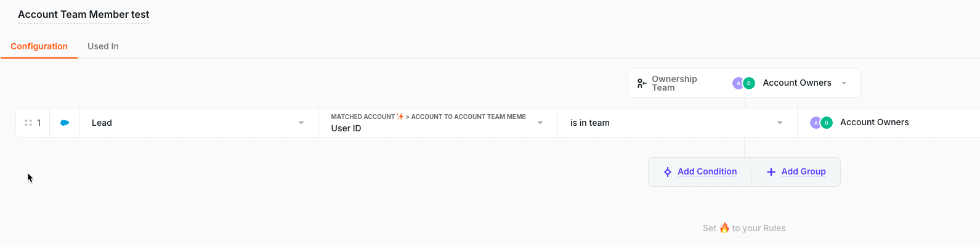Viewport: 980px width, 246px height.
Task: Click the fire emoji in footer text
Action: tap(724, 228)
